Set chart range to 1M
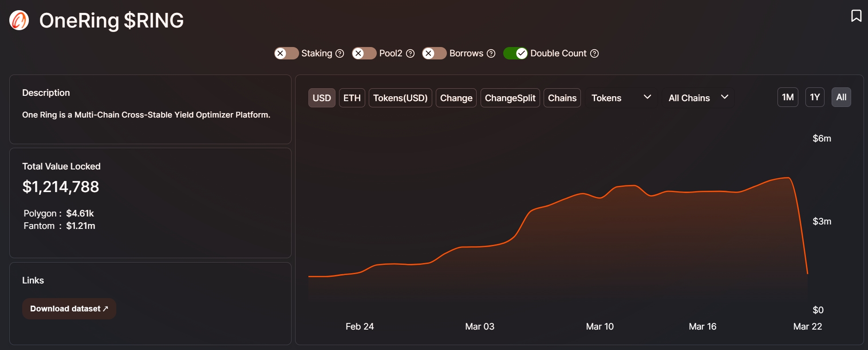868x350 pixels. (788, 97)
